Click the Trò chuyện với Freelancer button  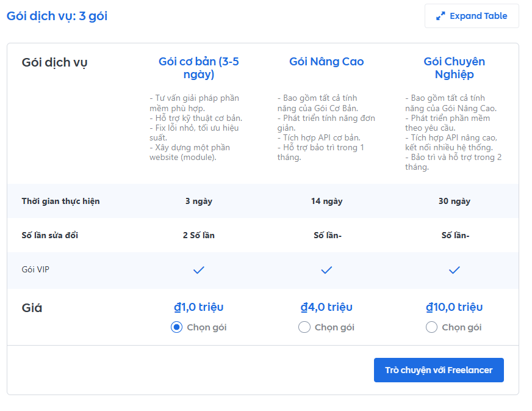[x=439, y=370]
